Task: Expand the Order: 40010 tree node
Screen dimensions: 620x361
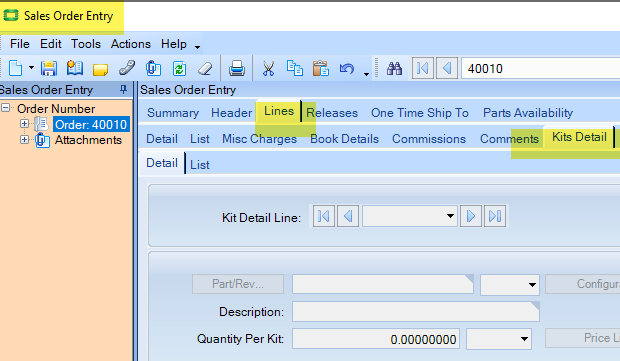Action: pyautogui.click(x=25, y=124)
